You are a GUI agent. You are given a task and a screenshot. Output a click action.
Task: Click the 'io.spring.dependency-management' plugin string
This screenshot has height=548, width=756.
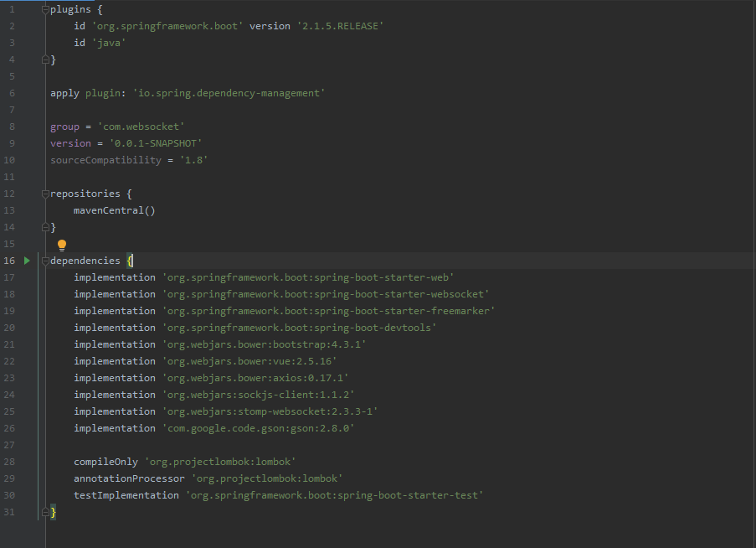pyautogui.click(x=228, y=93)
